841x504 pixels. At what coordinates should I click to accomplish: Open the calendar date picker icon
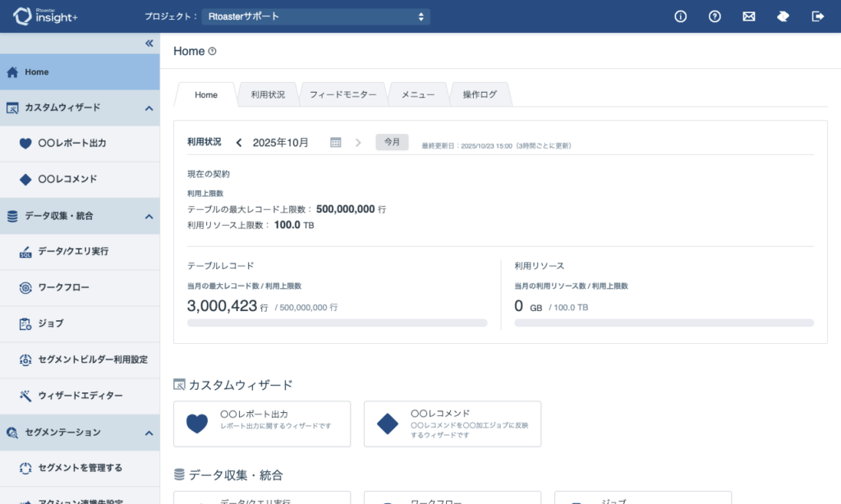[335, 143]
